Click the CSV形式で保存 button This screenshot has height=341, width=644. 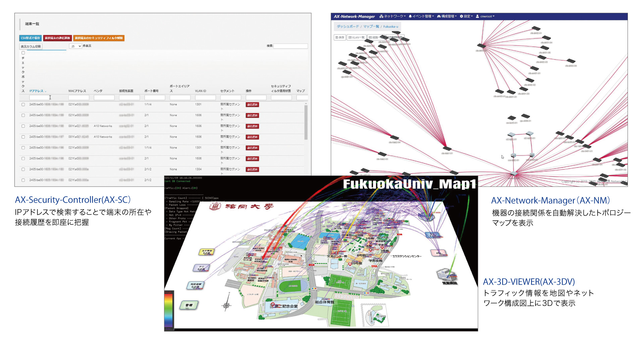pyautogui.click(x=30, y=38)
